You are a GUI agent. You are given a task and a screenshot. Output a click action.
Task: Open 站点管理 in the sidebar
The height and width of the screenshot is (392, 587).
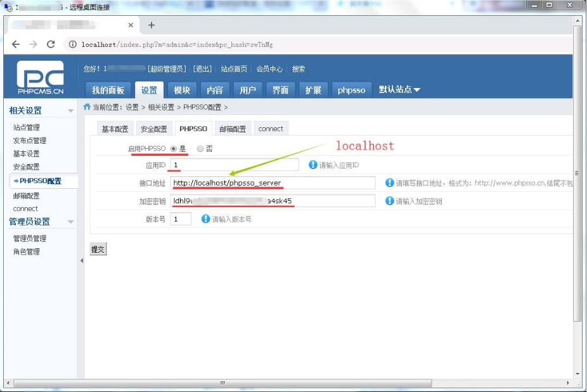(26, 127)
